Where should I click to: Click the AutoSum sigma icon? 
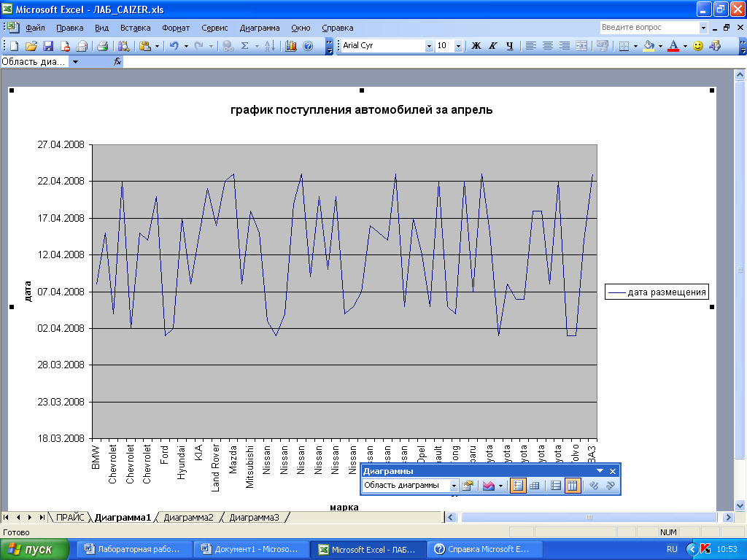tap(244, 46)
